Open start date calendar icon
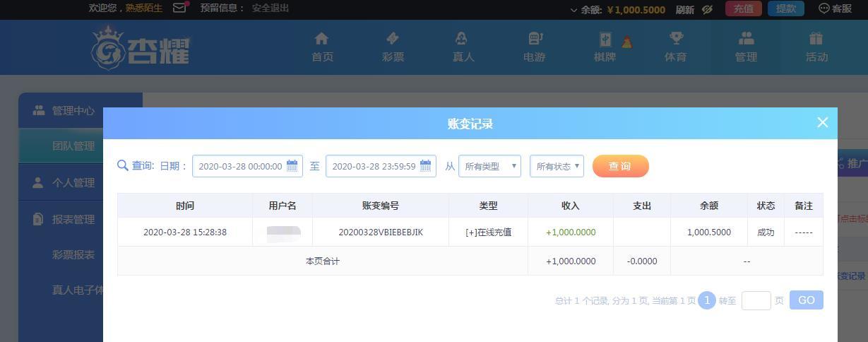The image size is (868, 342). tap(292, 166)
